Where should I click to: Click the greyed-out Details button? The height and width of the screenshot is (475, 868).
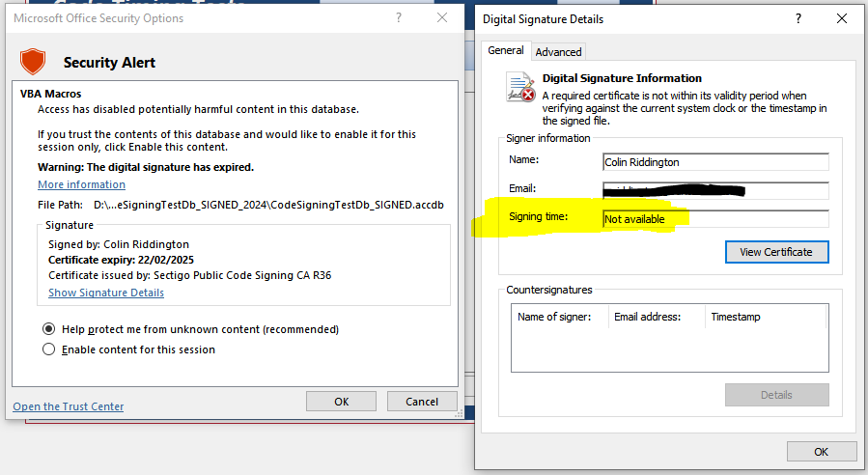776,395
